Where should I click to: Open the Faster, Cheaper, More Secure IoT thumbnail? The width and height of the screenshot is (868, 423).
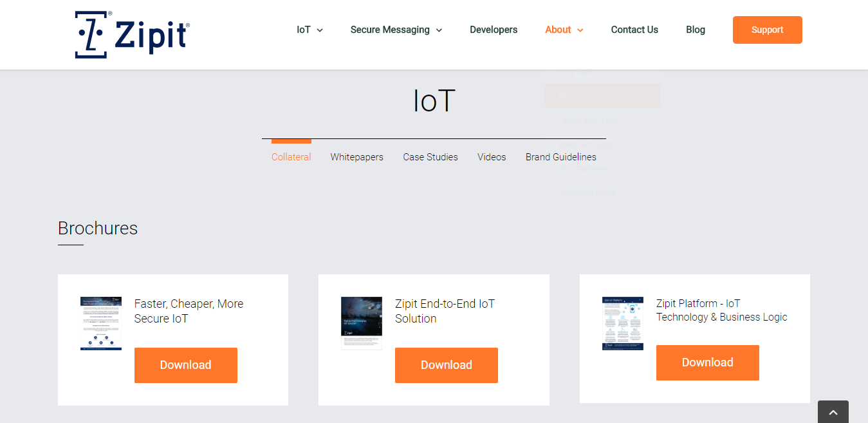point(101,323)
